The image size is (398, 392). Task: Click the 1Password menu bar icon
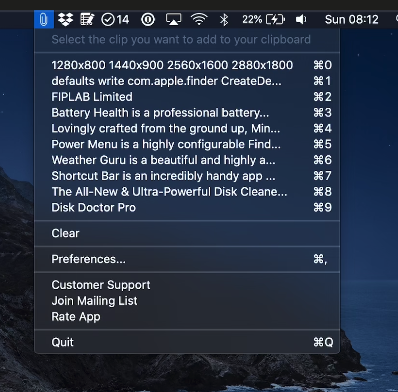(148, 20)
